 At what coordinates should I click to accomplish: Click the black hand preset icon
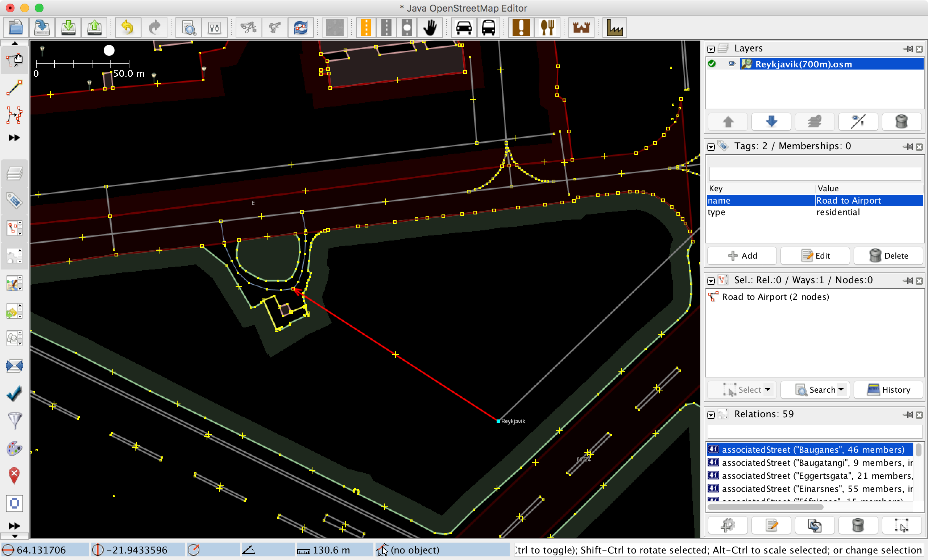tap(430, 28)
